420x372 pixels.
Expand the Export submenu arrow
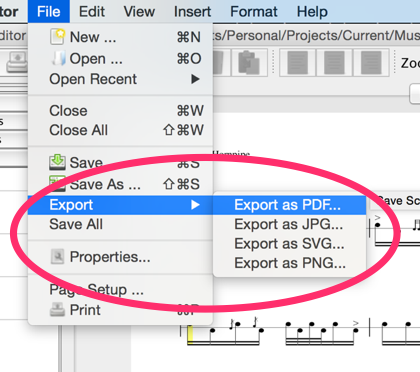196,205
